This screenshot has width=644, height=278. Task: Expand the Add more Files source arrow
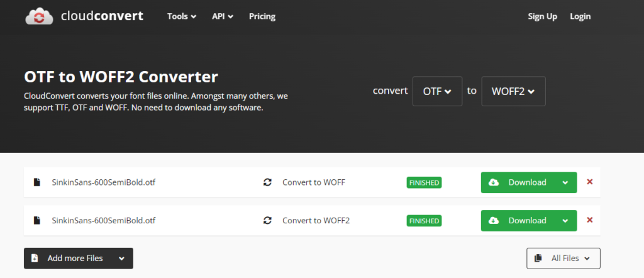click(x=121, y=259)
